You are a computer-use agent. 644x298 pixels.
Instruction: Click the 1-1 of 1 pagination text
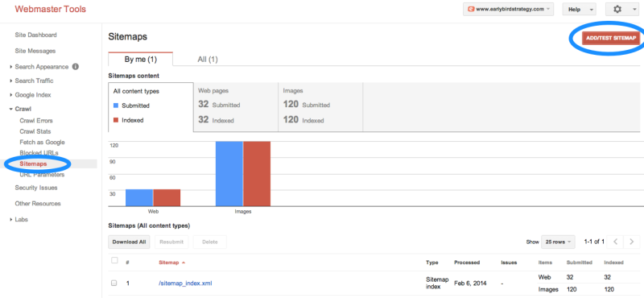click(x=594, y=242)
